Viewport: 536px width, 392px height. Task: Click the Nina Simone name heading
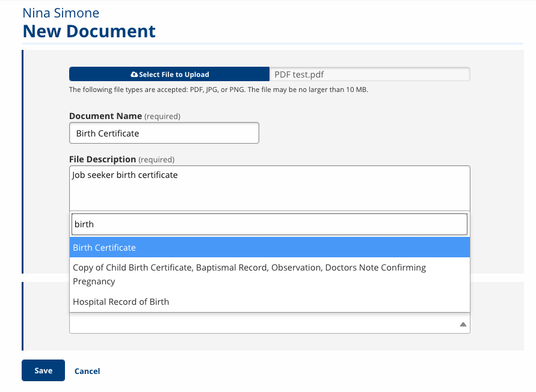point(61,13)
